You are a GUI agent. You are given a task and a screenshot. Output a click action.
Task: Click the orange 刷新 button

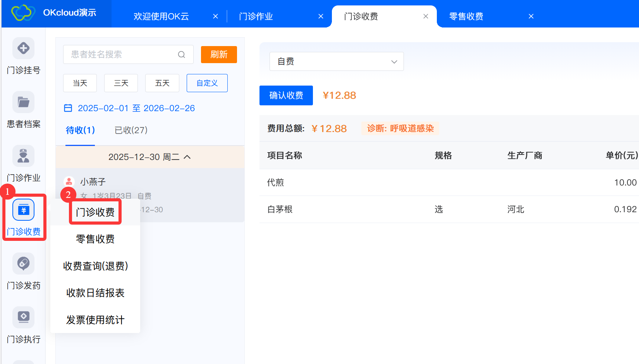pos(219,55)
